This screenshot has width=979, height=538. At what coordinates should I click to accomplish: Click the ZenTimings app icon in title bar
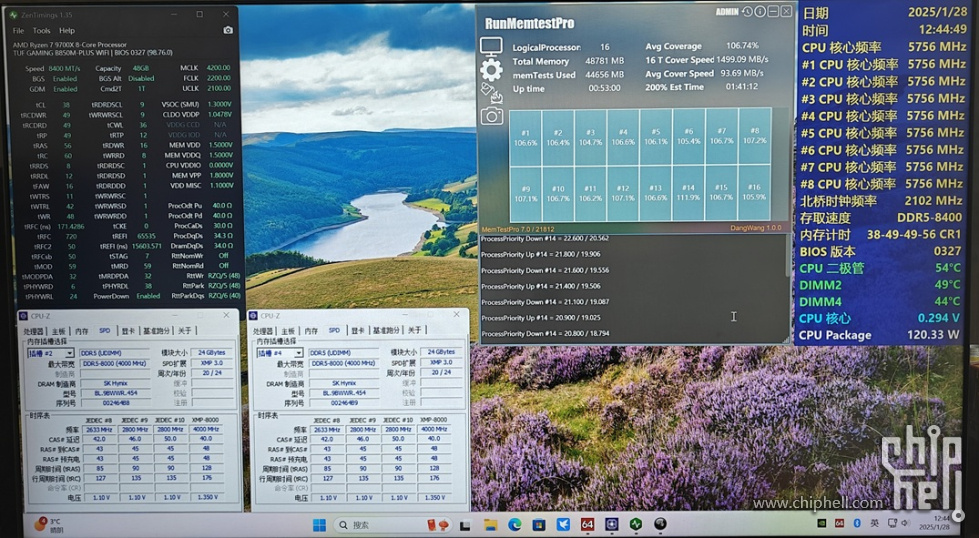[x=12, y=14]
